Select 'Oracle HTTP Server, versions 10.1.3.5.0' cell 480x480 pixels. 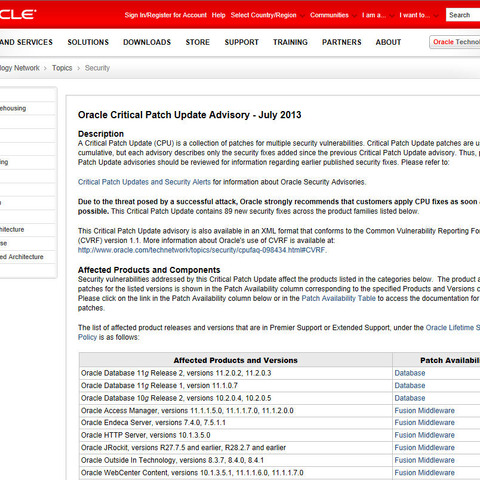(x=236, y=435)
